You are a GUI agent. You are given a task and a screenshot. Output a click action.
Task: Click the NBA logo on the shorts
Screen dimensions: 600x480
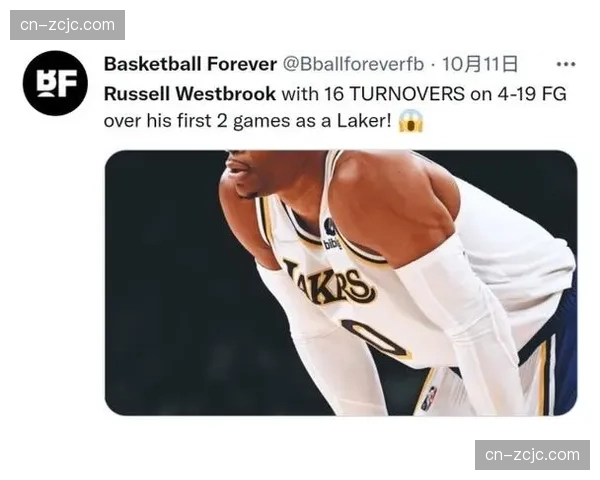(429, 398)
